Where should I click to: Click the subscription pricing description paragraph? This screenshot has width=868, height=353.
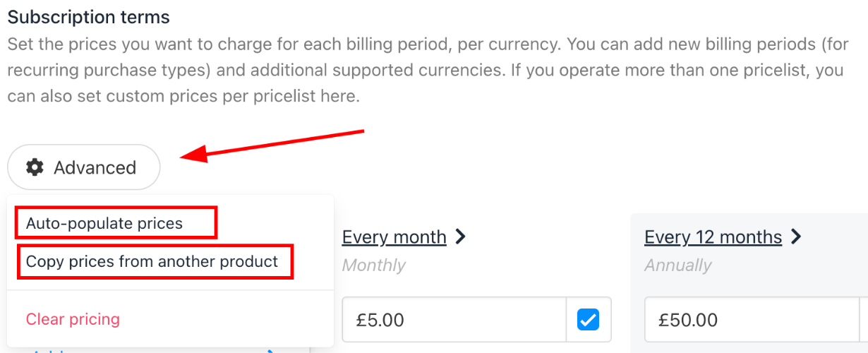[x=426, y=70]
